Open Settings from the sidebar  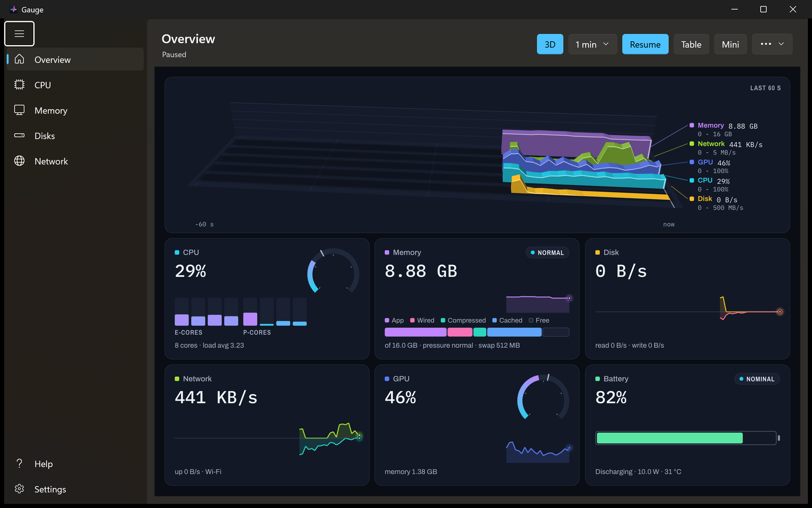(74, 489)
